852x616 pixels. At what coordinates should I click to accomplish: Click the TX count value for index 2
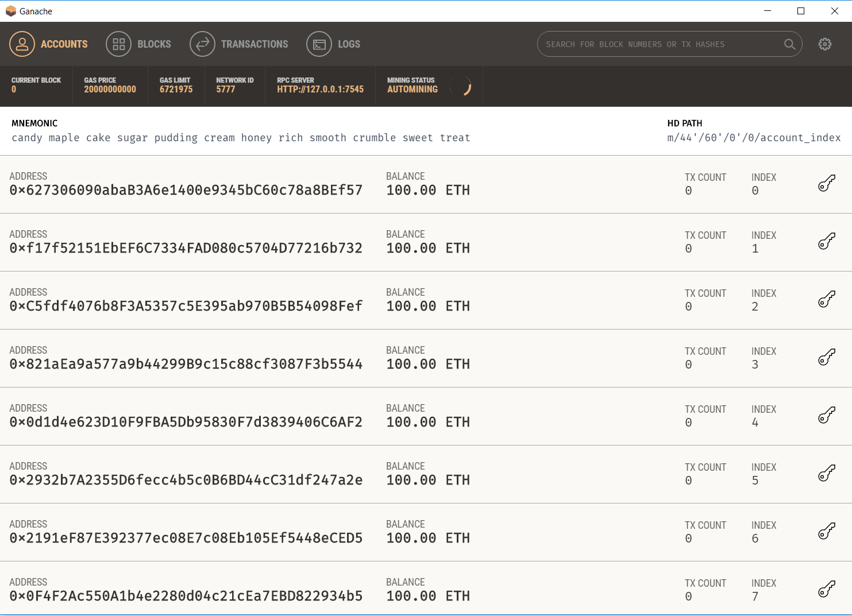(x=688, y=307)
